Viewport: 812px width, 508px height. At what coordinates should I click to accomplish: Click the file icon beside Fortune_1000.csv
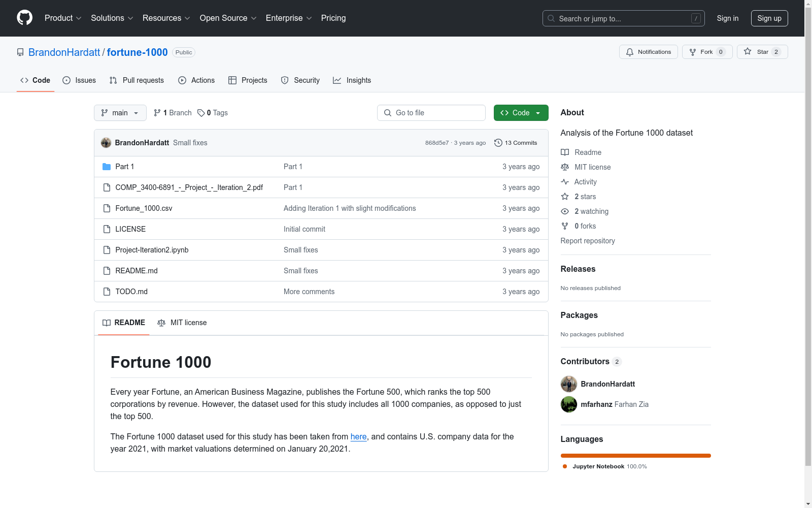[107, 208]
